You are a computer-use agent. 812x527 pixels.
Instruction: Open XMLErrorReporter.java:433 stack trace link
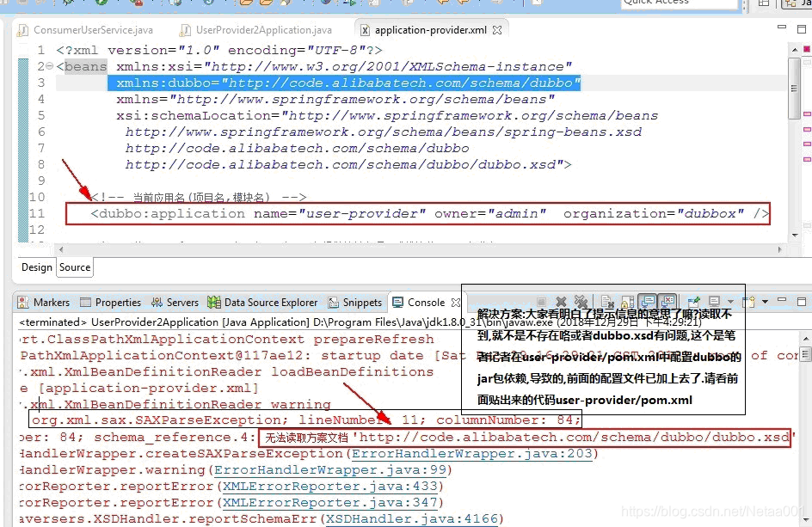point(330,487)
